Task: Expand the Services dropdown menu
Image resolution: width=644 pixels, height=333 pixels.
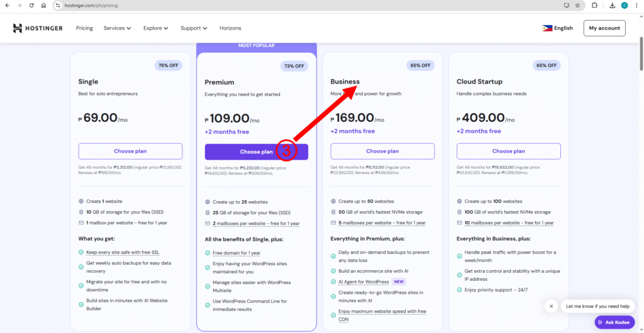Action: coord(118,28)
